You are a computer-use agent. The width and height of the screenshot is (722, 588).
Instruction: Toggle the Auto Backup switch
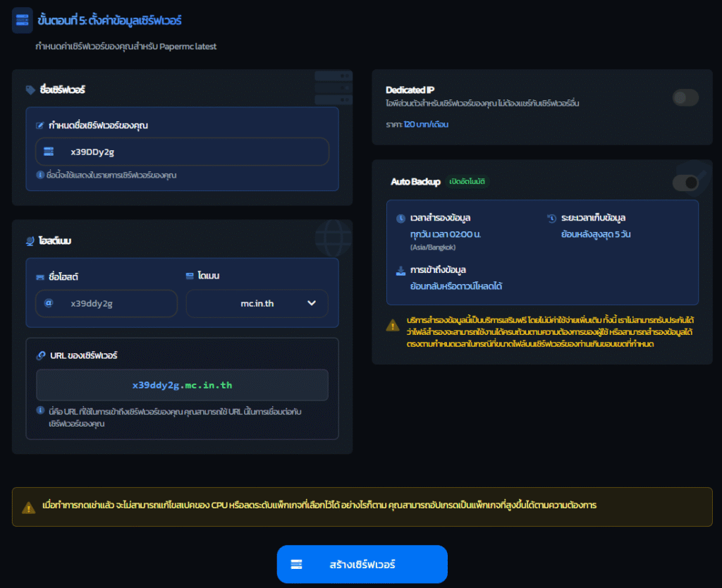click(685, 183)
